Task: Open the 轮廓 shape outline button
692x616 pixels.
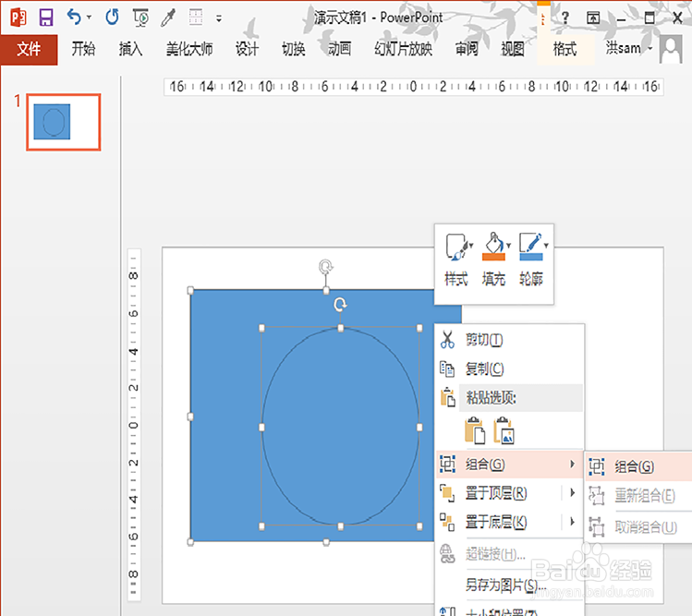Action: click(531, 260)
